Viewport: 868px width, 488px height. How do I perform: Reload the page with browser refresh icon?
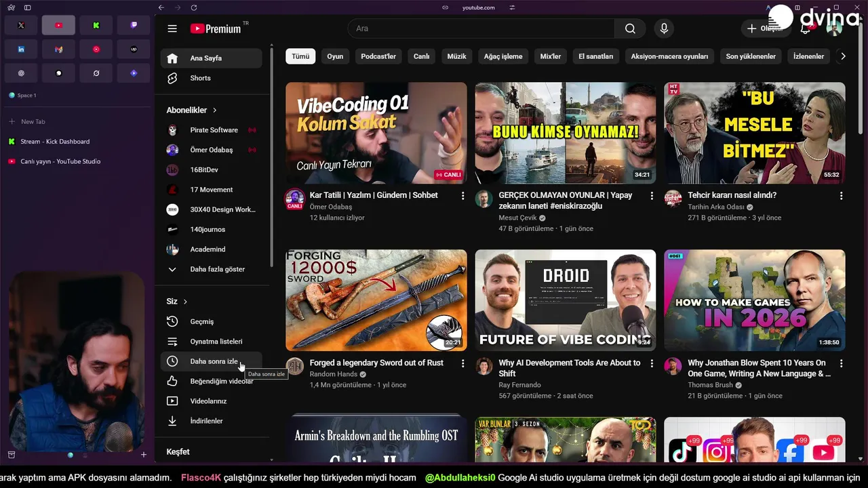[x=194, y=7]
